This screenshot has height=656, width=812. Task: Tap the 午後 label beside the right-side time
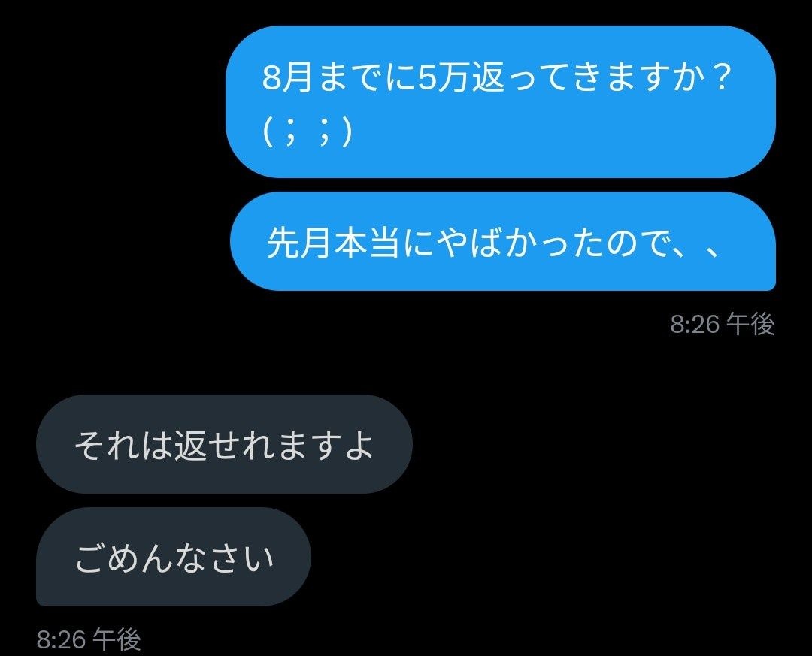[x=750, y=324]
